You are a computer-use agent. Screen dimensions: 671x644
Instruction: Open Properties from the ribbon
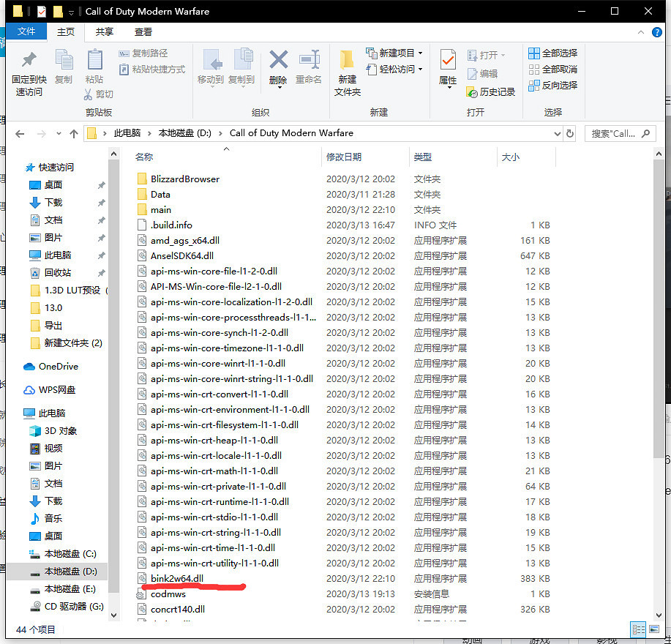448,66
